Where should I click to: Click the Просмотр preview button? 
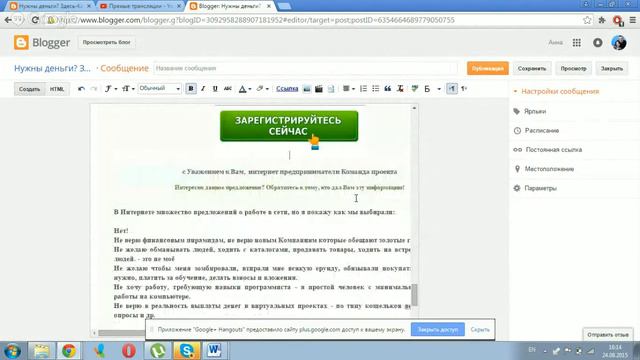coord(573,68)
